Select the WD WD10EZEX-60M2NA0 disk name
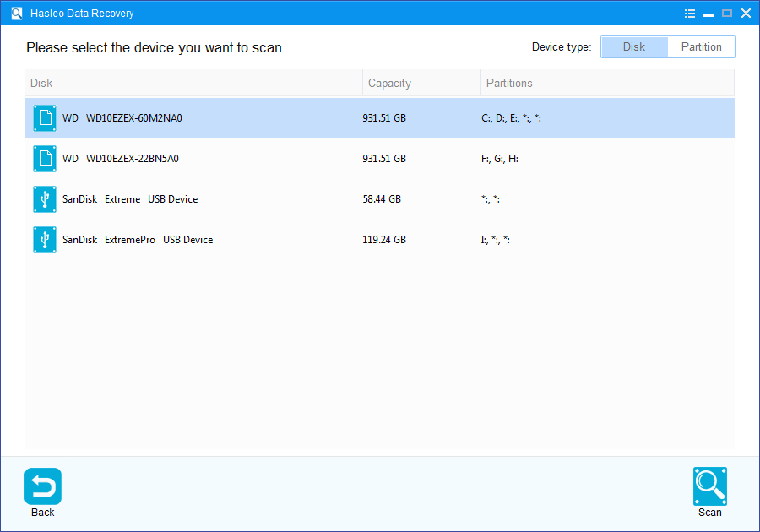The width and height of the screenshot is (760, 532). coord(122,118)
